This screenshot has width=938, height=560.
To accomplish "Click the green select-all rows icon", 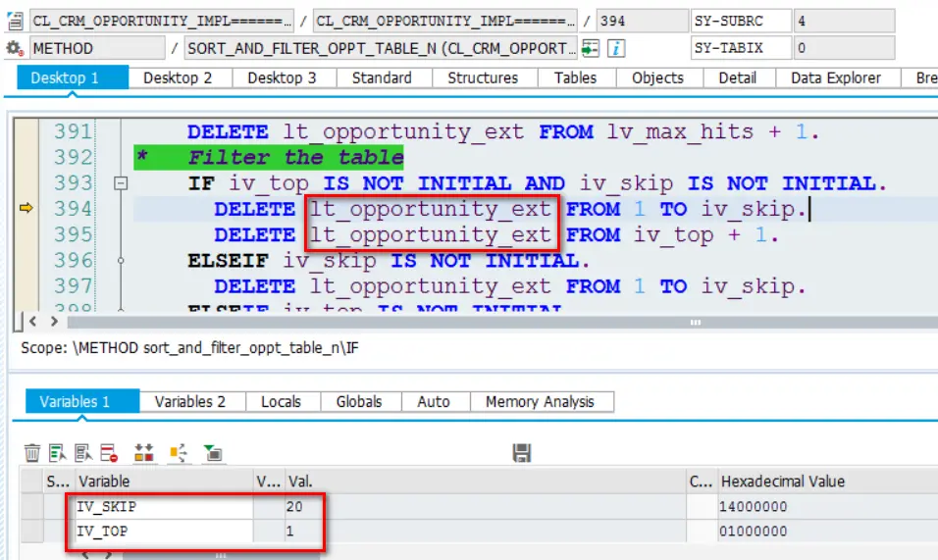I will pos(58,453).
